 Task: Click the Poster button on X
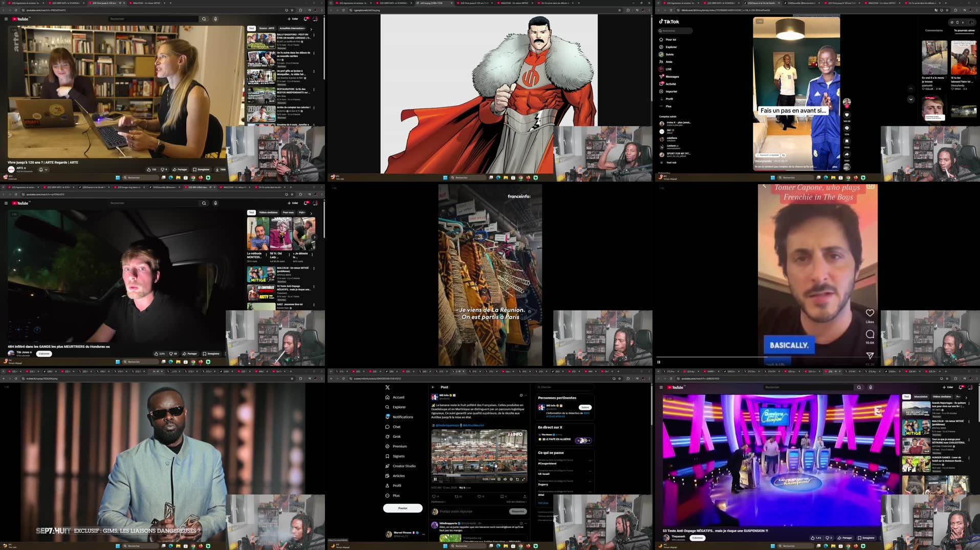coord(403,508)
